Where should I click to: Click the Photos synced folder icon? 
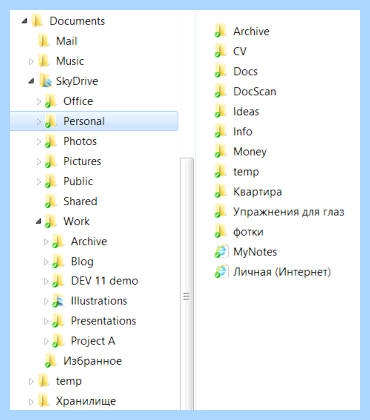(x=51, y=141)
